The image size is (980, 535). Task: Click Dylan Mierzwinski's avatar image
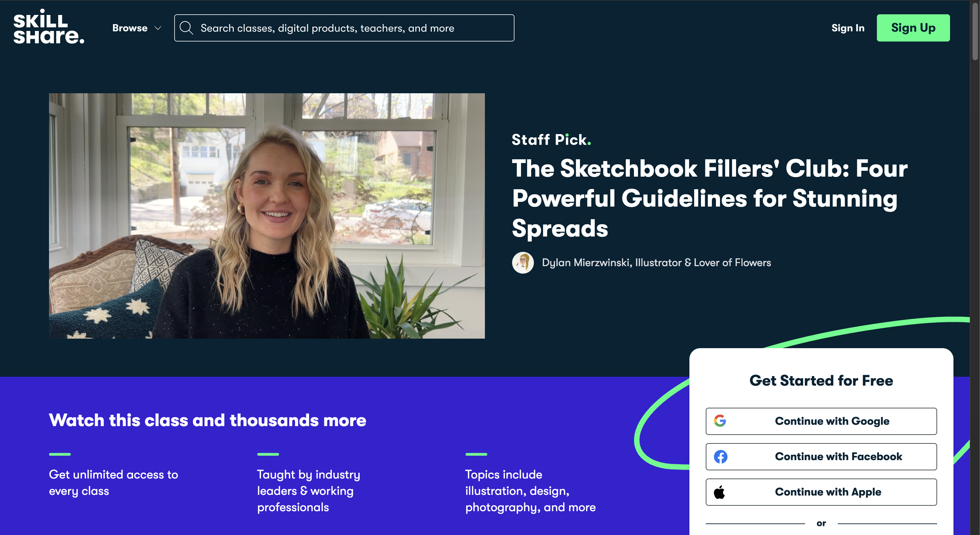[x=523, y=262]
